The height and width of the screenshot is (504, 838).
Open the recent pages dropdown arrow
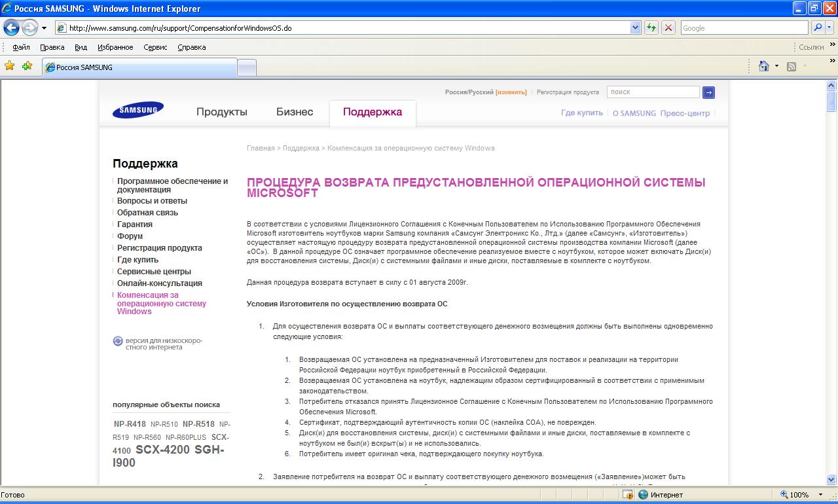pos(44,28)
